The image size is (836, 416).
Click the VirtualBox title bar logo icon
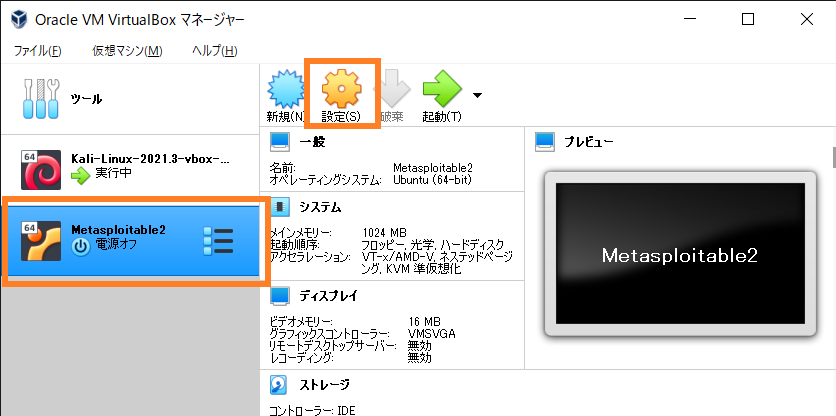coord(20,20)
